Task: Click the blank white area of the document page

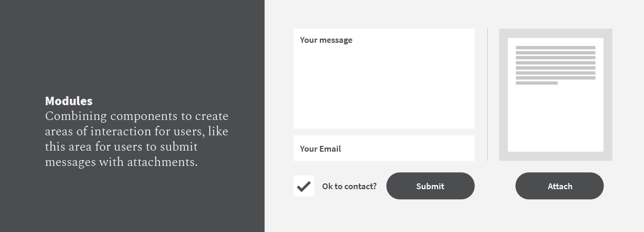Action: pos(555,122)
